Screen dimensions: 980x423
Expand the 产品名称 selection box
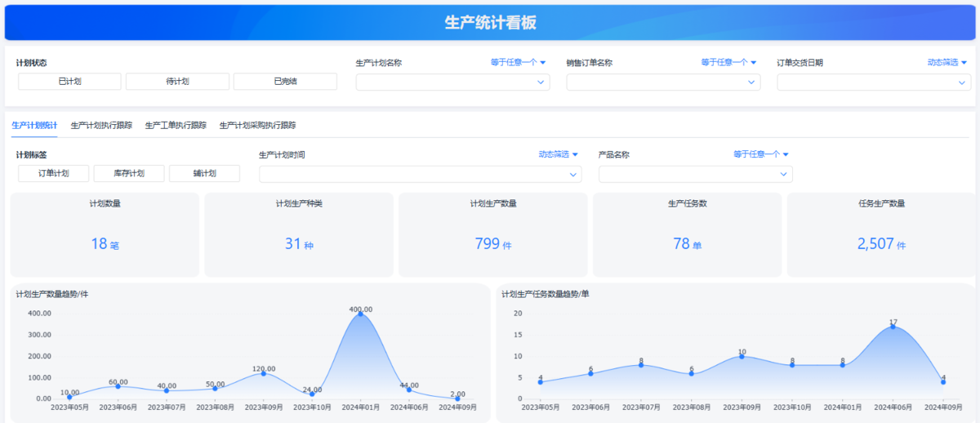[x=695, y=174]
